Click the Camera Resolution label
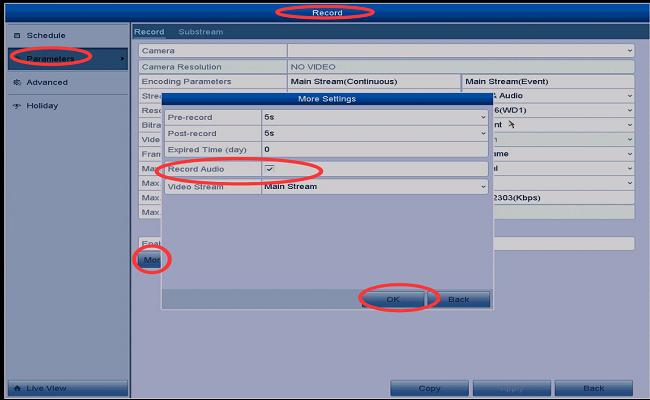Image resolution: width=650 pixels, height=400 pixels. (182, 67)
